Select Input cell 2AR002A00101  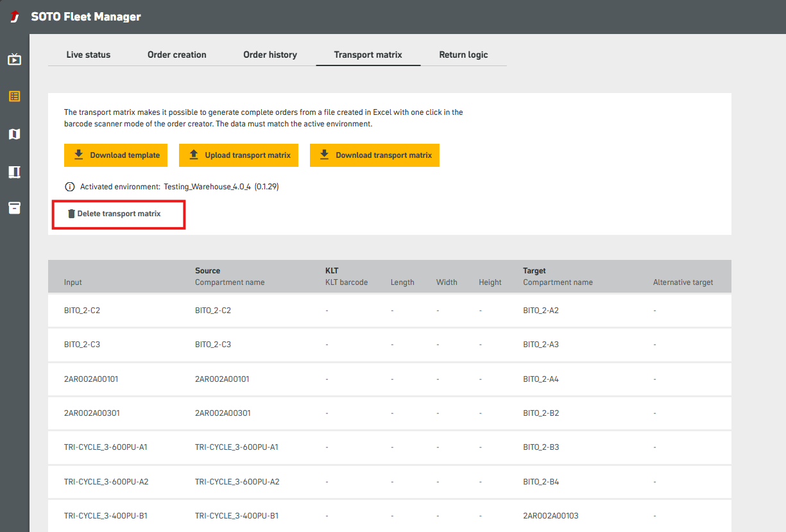(x=91, y=379)
